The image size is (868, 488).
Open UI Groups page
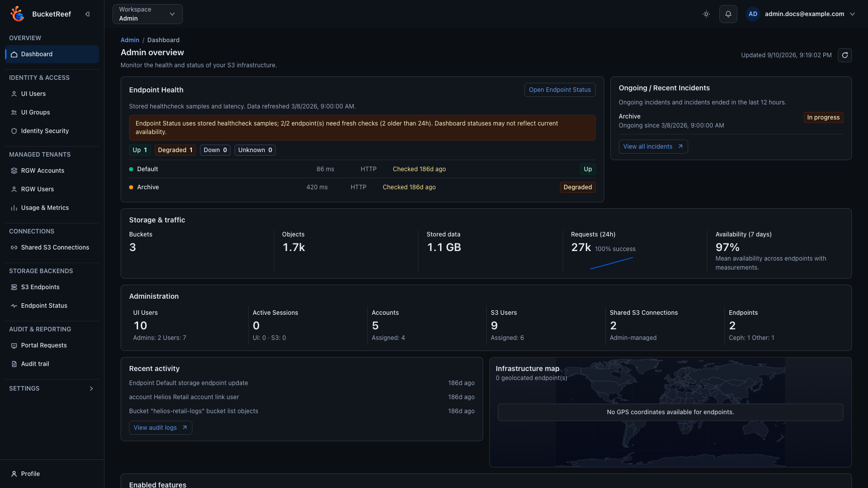click(x=52, y=112)
